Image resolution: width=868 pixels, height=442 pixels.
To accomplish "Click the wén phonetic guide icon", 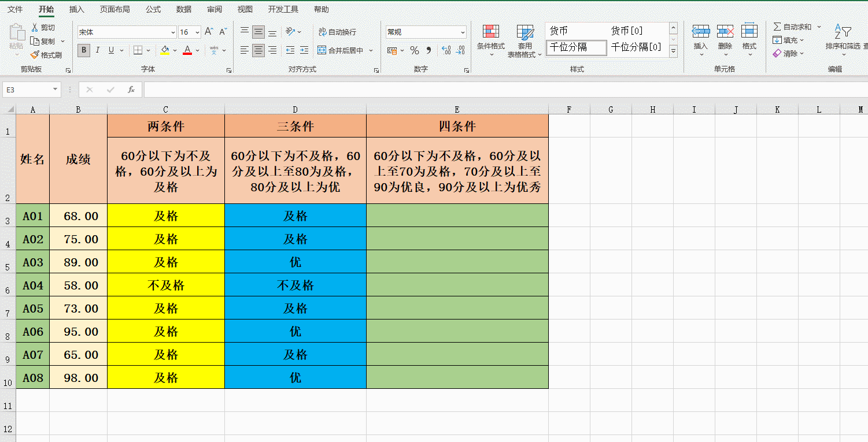I will (214, 50).
